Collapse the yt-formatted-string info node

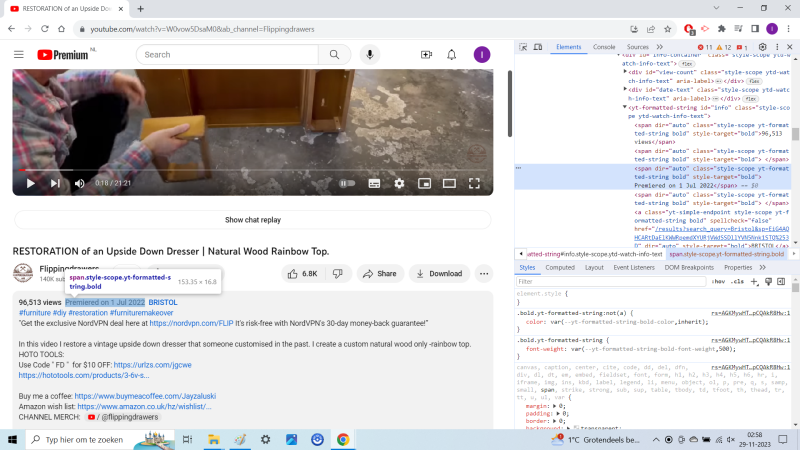pos(626,107)
